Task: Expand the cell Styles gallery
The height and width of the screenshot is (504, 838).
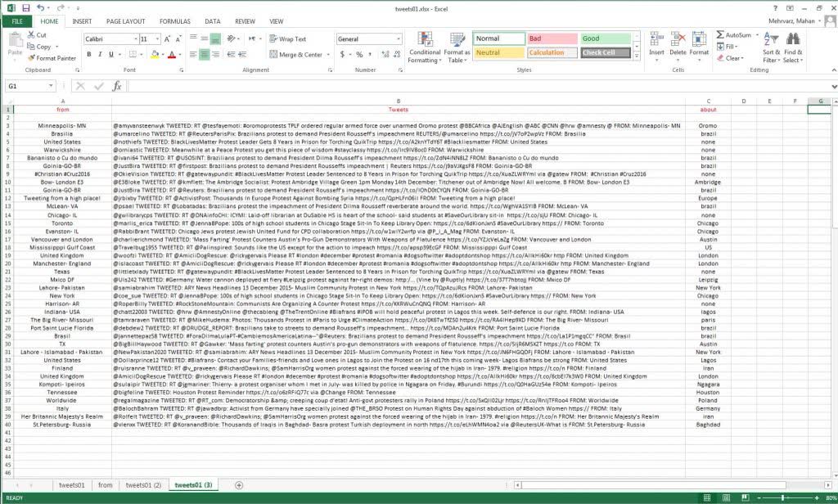Action: coord(637,56)
